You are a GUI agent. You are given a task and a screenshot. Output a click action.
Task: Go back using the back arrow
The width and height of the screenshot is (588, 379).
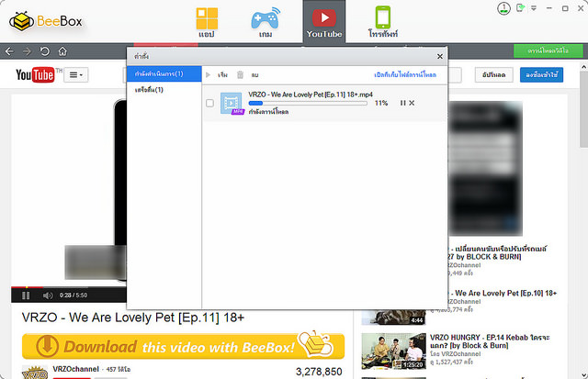point(9,51)
